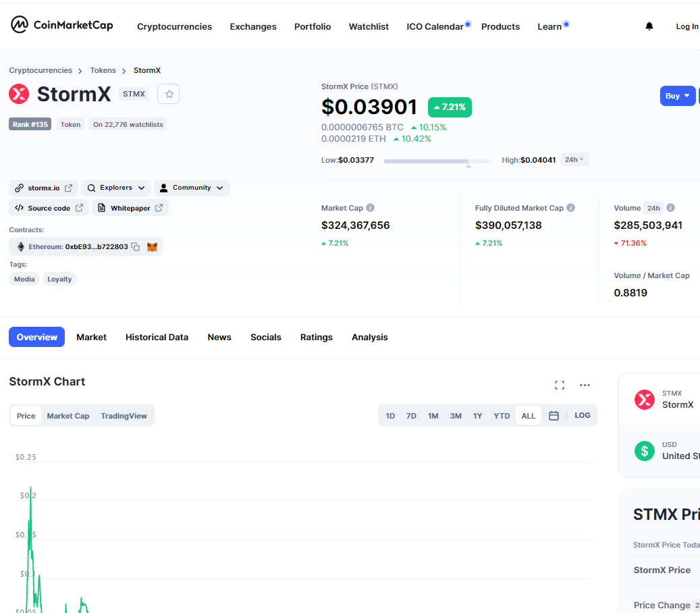Open the Learn nav menu
The image size is (700, 613).
549,26
